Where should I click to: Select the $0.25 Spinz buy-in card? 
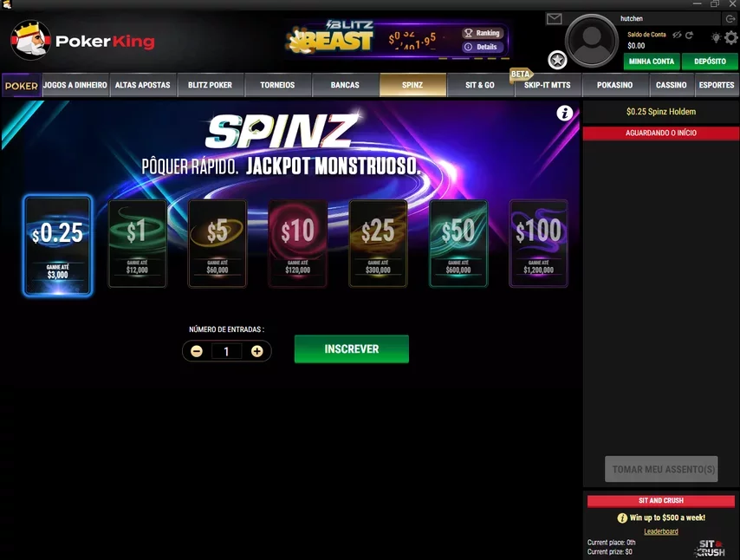57,246
